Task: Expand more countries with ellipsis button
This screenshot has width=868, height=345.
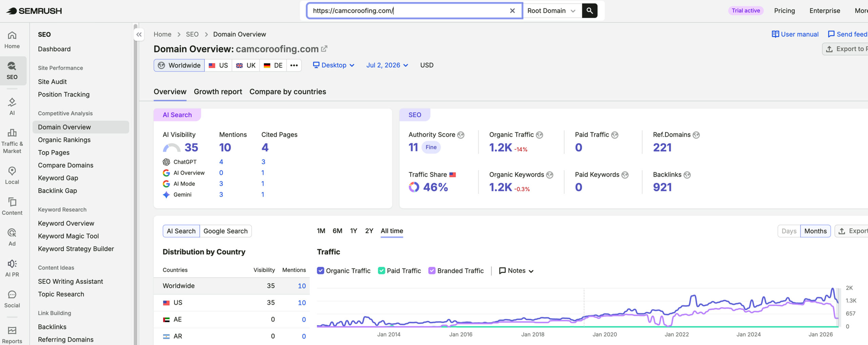Action: tap(294, 65)
